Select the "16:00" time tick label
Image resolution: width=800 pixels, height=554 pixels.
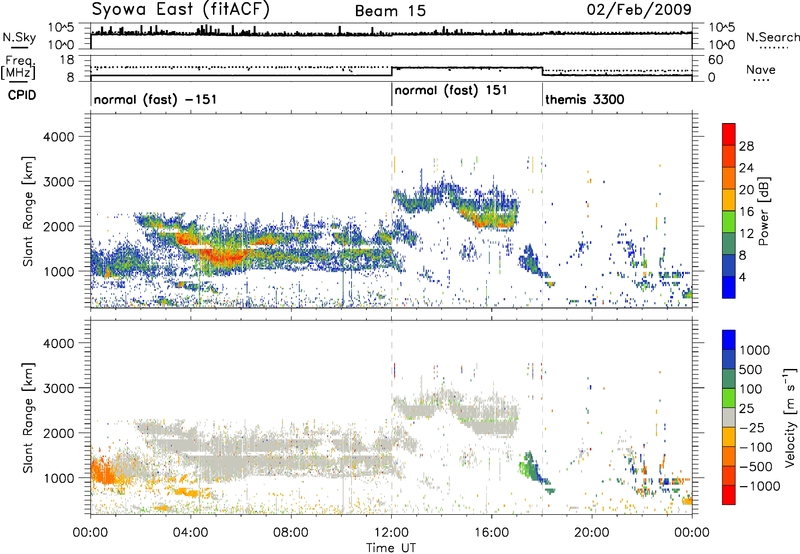tap(491, 533)
